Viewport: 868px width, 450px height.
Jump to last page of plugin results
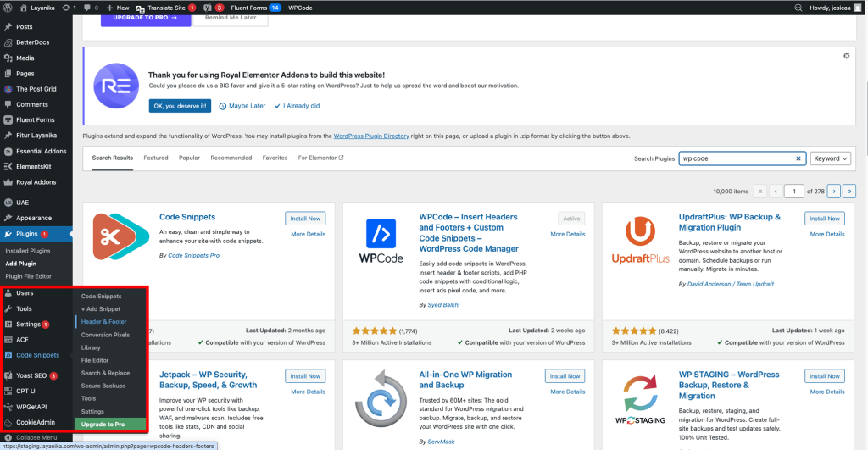pos(849,192)
